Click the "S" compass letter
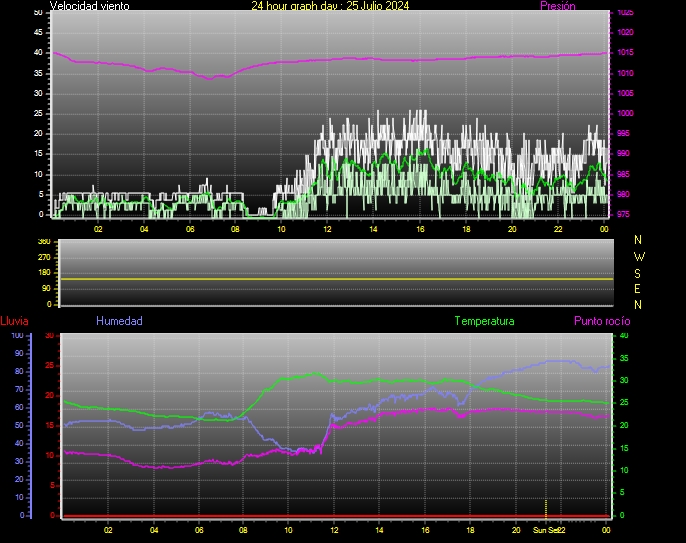The width and height of the screenshot is (686, 543). pos(637,273)
